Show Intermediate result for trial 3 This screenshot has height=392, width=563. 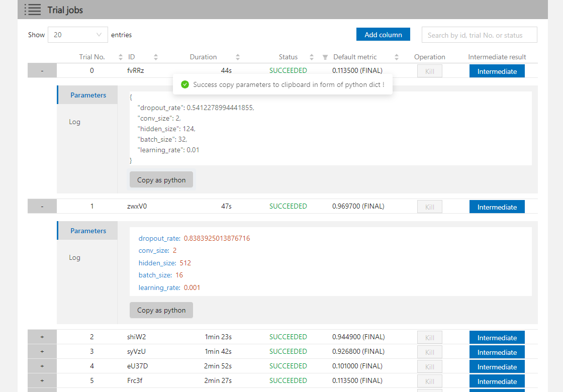497,352
